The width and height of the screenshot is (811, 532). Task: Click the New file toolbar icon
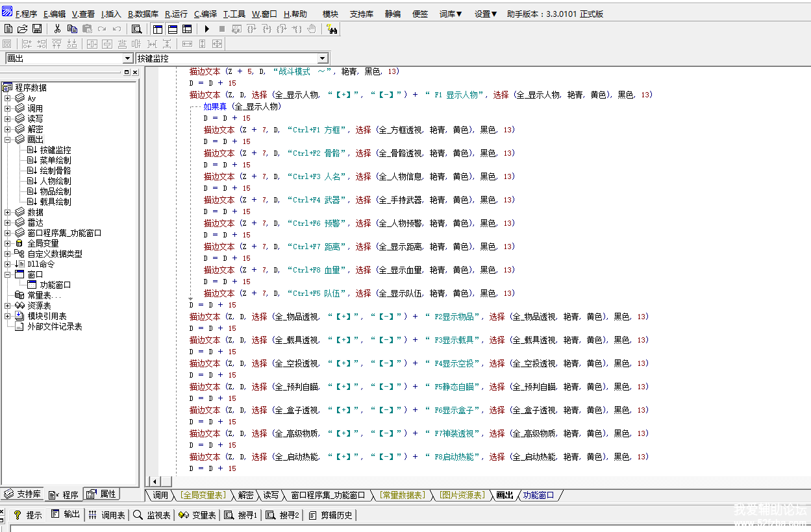(x=8, y=29)
